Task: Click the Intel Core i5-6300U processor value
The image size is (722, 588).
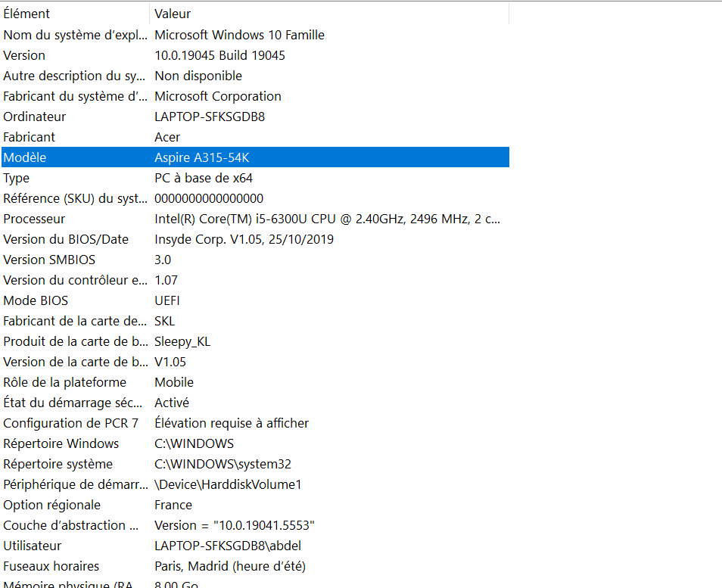Action: tap(328, 219)
